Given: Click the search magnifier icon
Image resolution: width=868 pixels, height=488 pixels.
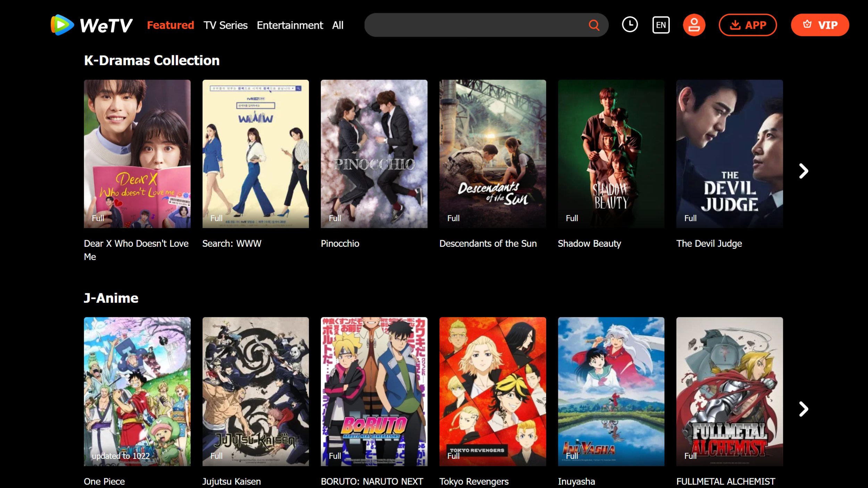Looking at the screenshot, I should (x=594, y=25).
